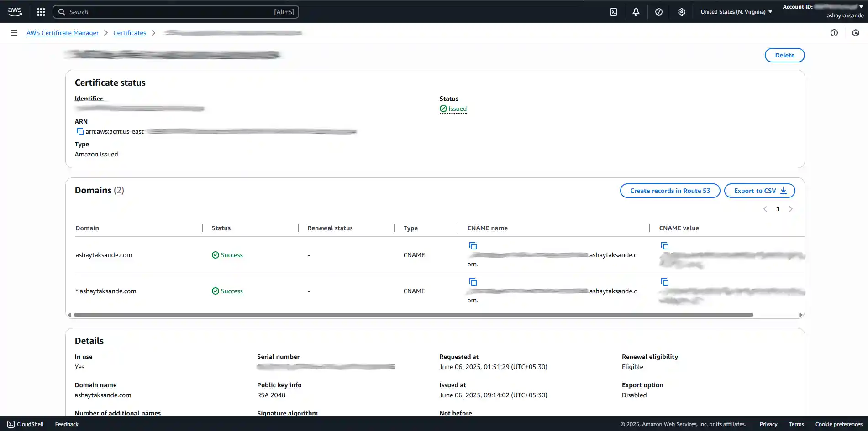
Task: Click the AWS search field
Action: point(176,12)
